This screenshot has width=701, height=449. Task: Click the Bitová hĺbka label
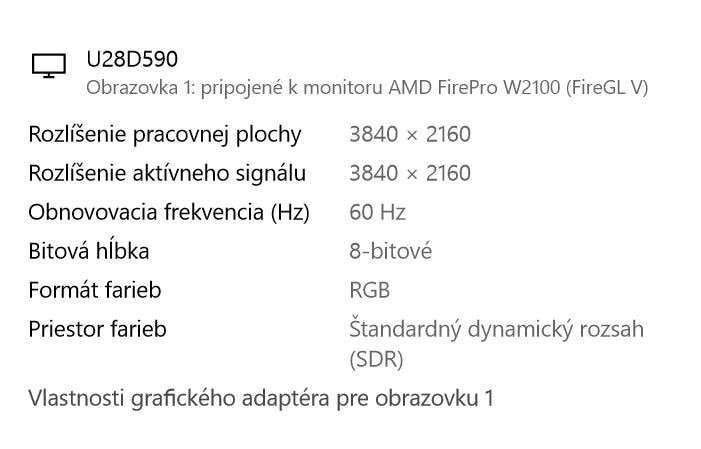[x=89, y=250]
